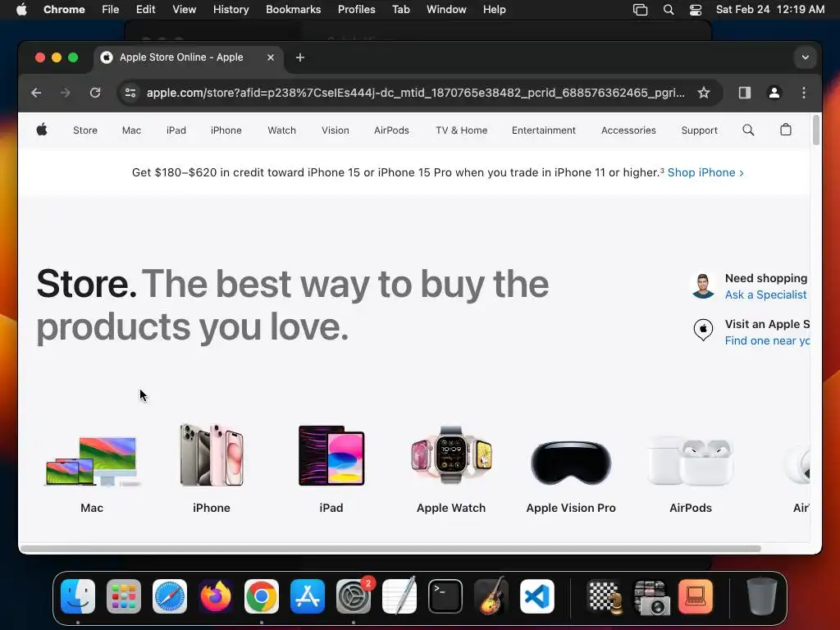Bookmark this page with the star icon
The width and height of the screenshot is (840, 630).
pos(703,93)
